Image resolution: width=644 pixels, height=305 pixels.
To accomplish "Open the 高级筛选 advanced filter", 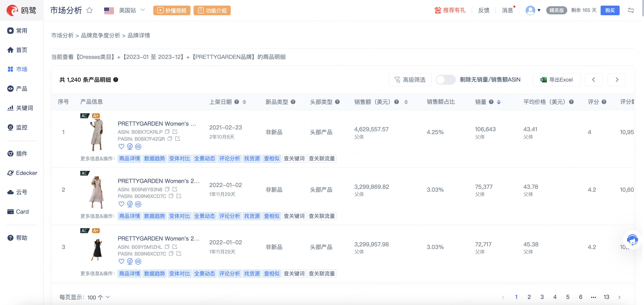I will 410,79.
